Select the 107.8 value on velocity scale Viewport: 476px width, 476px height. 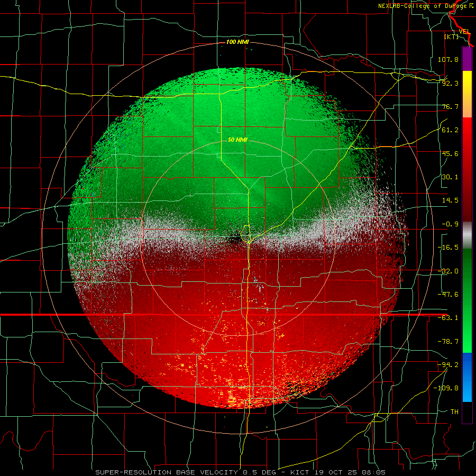448,59
